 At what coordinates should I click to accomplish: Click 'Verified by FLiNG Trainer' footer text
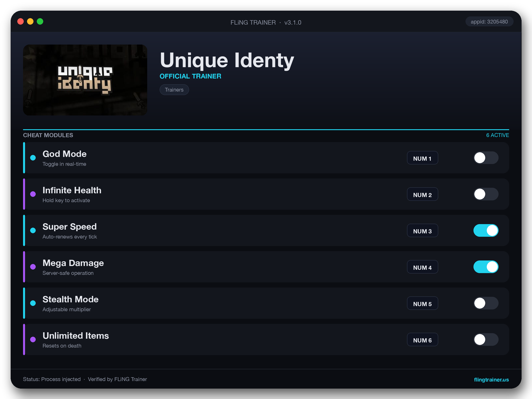coord(117,379)
